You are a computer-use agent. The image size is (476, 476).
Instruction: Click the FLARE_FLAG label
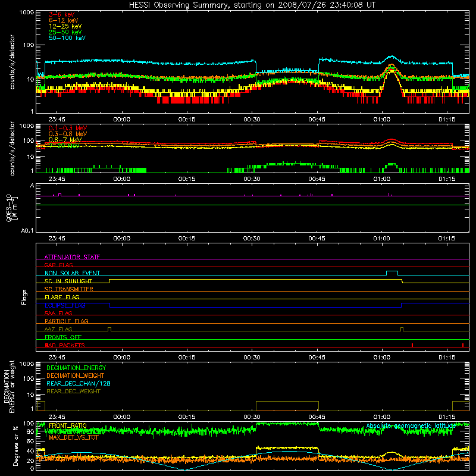[62, 297]
